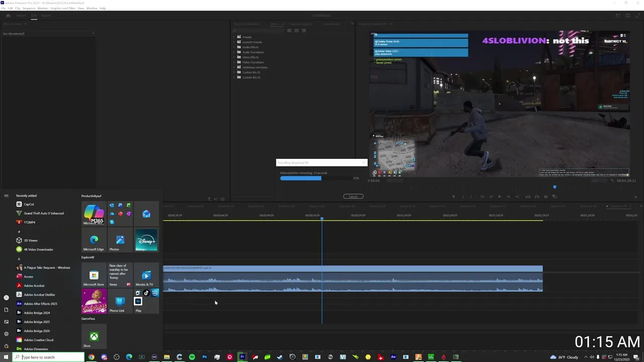Click the "#" letter header in app list
Screen dimensions: 644x362
coord(19,231)
